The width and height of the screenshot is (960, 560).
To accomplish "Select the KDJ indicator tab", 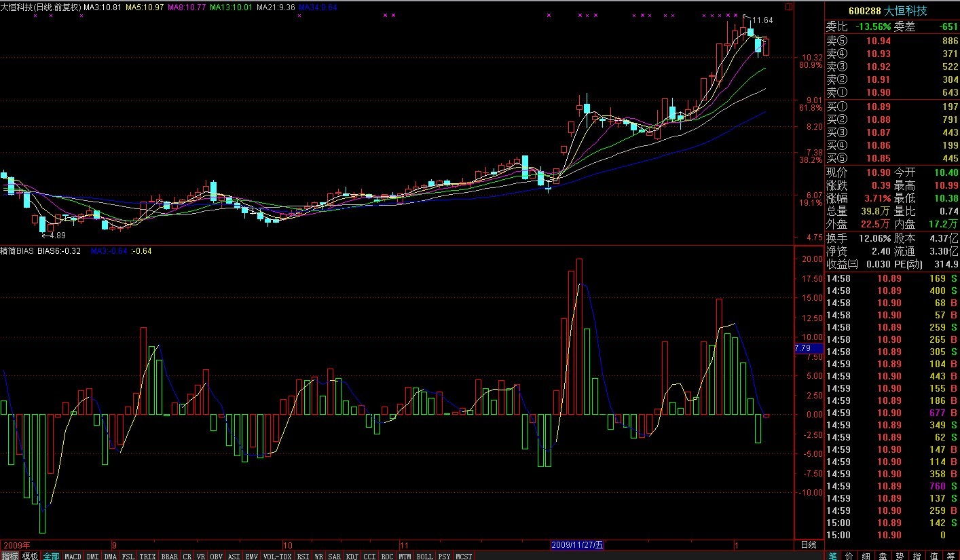I will (x=352, y=556).
